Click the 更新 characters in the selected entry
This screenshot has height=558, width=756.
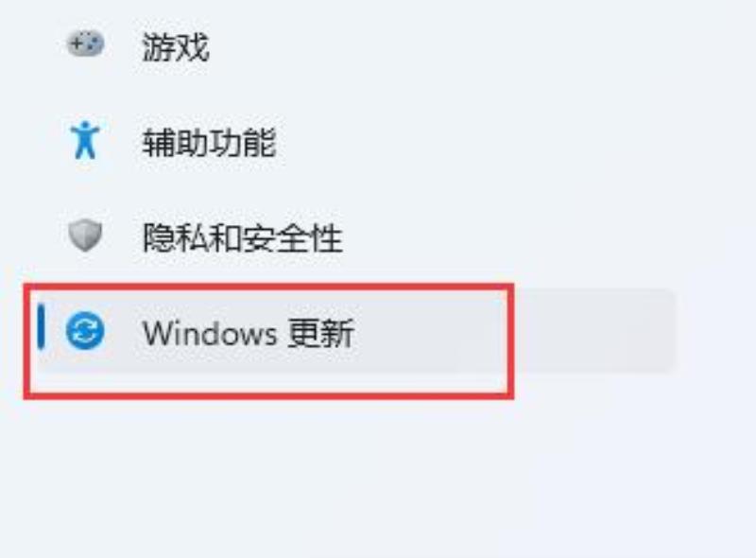(x=321, y=333)
